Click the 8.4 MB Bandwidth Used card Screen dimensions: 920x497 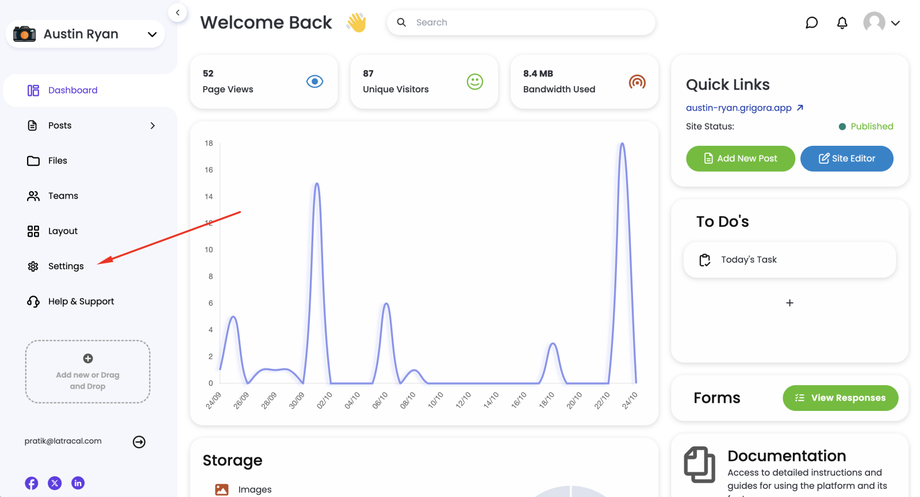(584, 82)
